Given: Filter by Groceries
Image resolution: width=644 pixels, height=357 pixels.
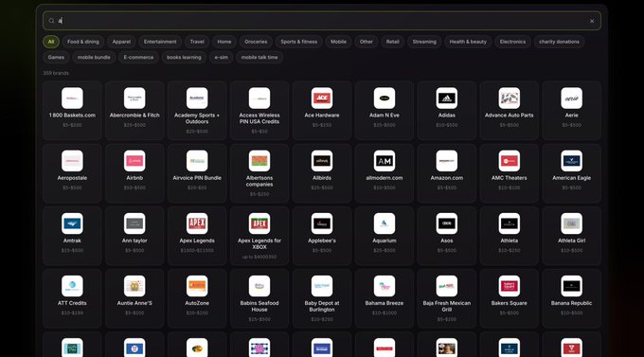Looking at the screenshot, I should pyautogui.click(x=256, y=42).
